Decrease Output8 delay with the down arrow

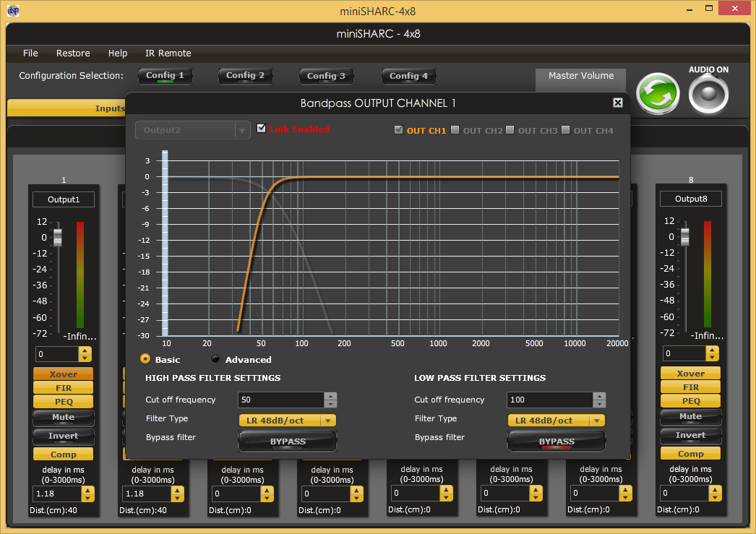pos(715,497)
